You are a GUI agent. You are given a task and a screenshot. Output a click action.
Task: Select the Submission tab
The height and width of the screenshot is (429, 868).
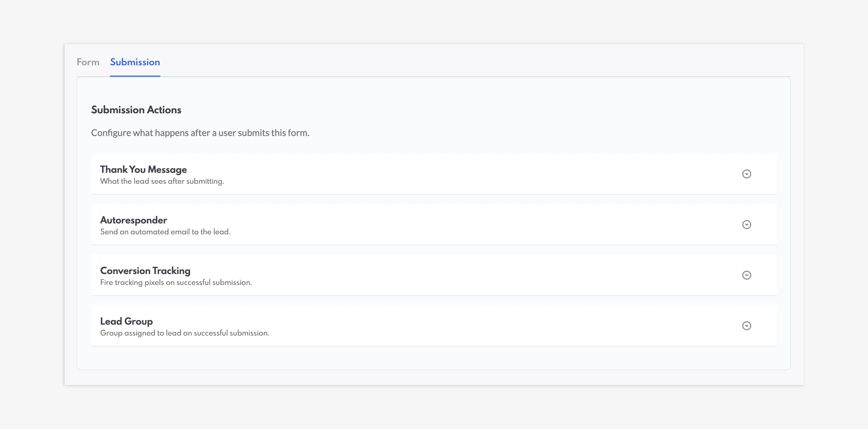point(135,62)
